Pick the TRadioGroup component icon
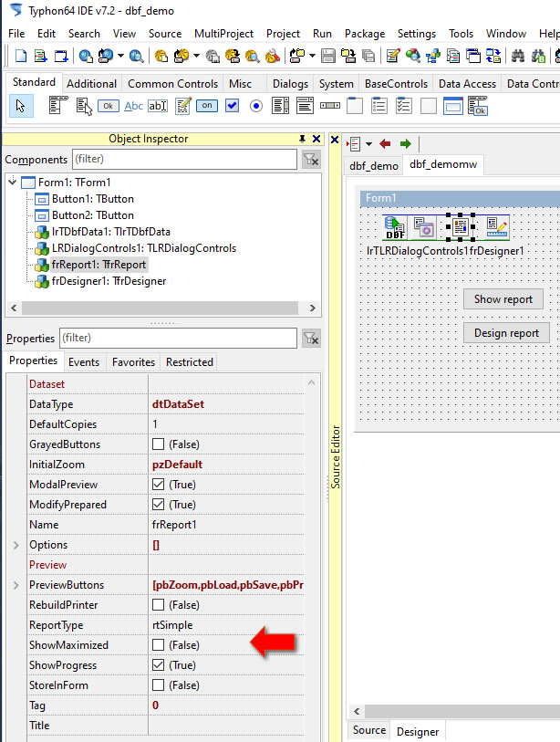This screenshot has width=560, height=742. [379, 106]
